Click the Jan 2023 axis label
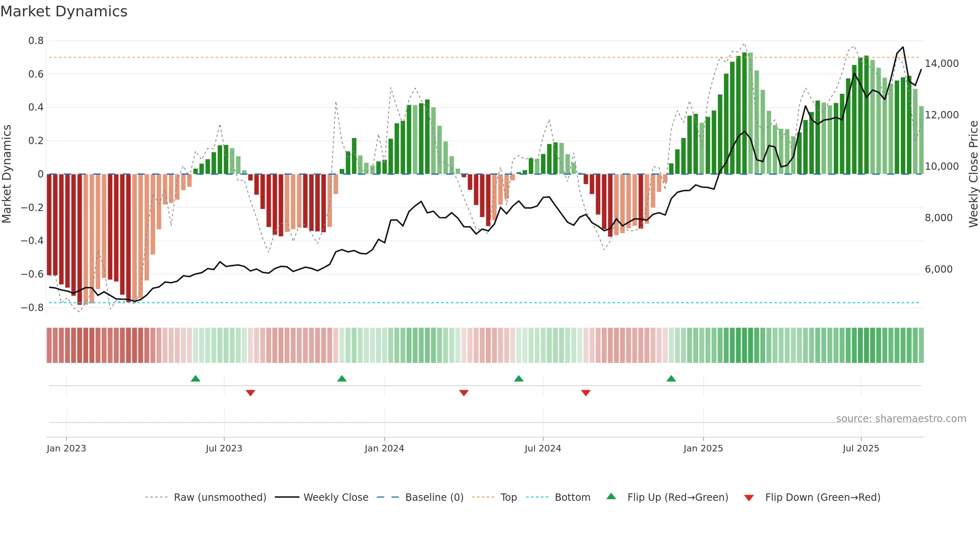The width and height of the screenshot is (980, 551). (x=67, y=448)
